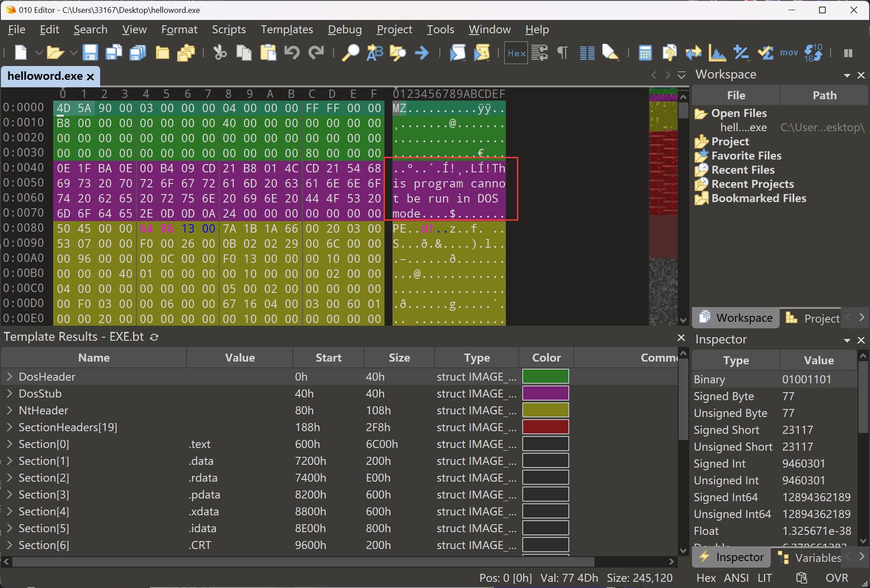Open Find in Files tool
Image resolution: width=870 pixels, height=588 pixels.
pyautogui.click(x=398, y=53)
